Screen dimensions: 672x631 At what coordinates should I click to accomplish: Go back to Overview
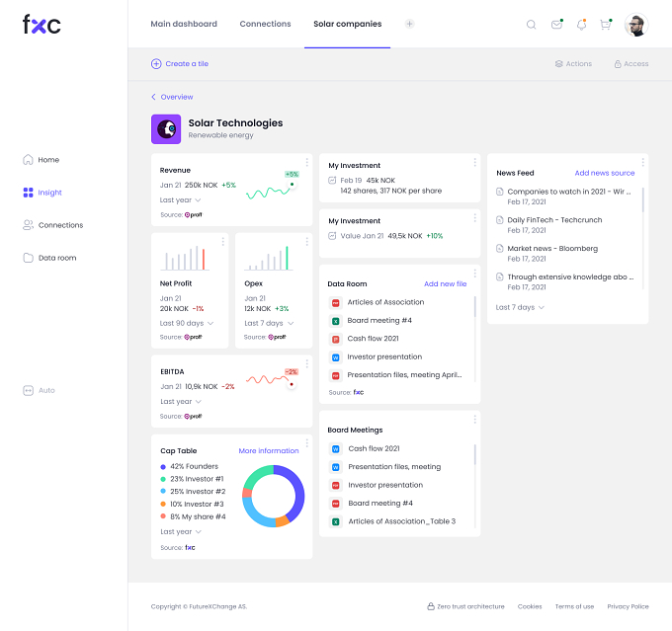[172, 97]
